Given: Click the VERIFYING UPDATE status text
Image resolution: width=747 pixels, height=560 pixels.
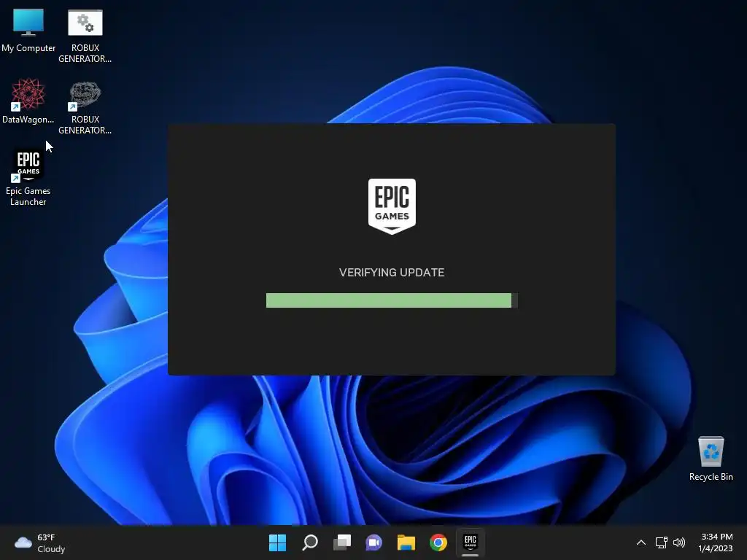Looking at the screenshot, I should click(392, 273).
